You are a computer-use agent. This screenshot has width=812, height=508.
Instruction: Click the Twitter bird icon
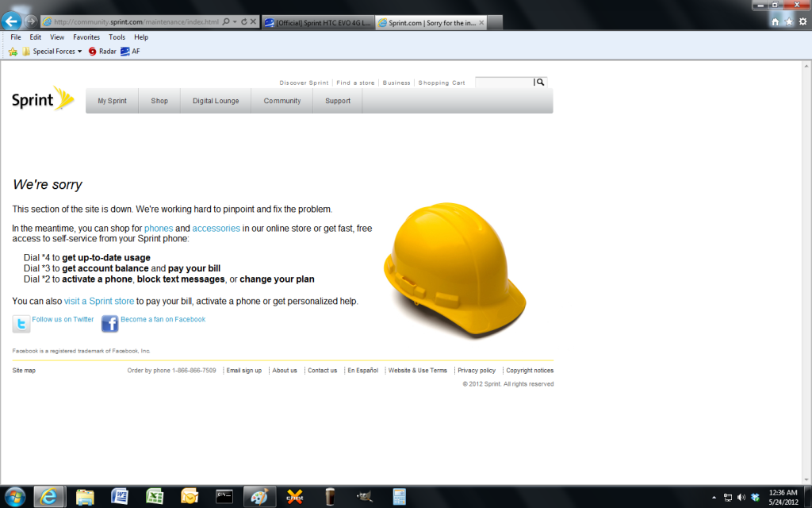21,324
